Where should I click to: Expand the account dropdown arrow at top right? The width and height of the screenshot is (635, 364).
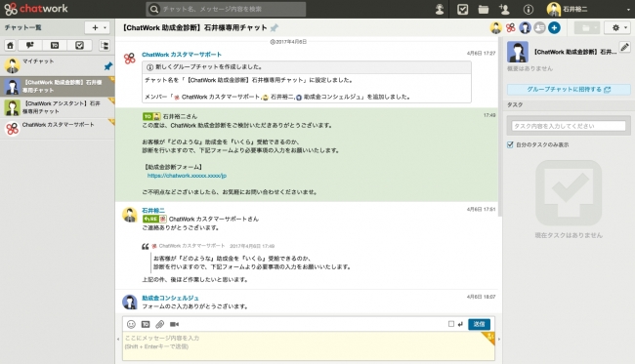[628, 9]
